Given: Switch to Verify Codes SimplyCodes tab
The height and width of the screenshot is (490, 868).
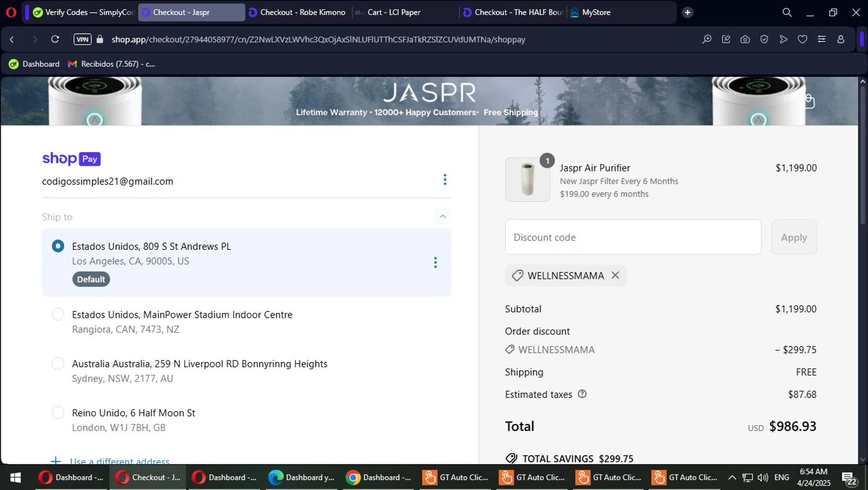Looking at the screenshot, I should click(83, 12).
